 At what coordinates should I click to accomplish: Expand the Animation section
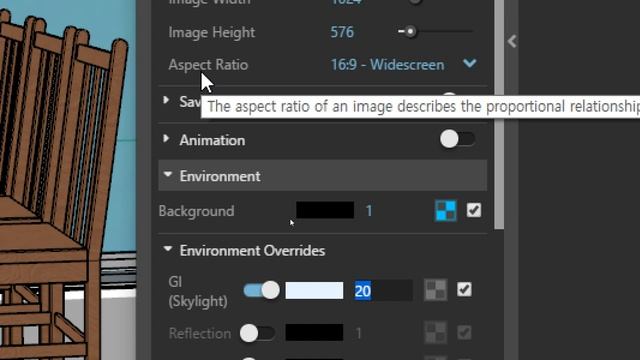[166, 139]
